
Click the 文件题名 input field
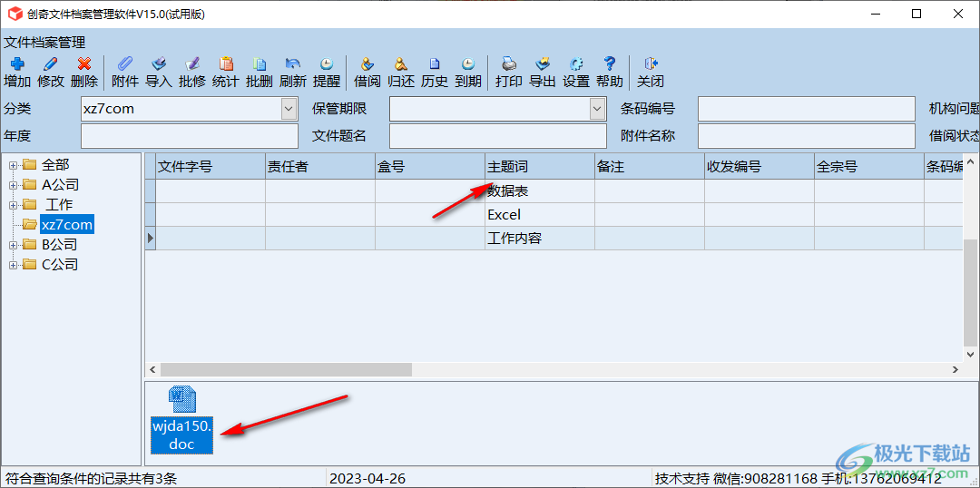point(498,135)
